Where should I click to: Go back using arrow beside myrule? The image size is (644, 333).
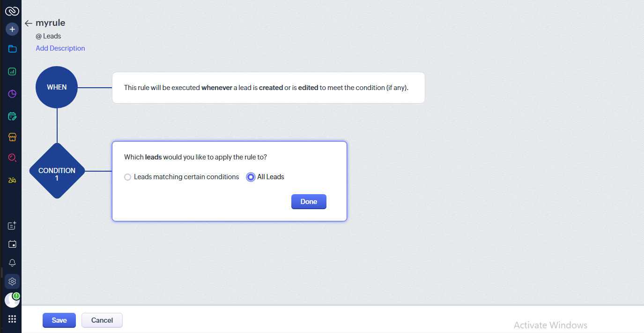29,23
